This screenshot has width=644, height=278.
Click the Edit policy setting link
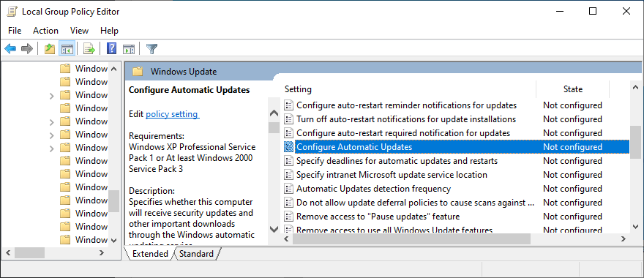point(173,114)
